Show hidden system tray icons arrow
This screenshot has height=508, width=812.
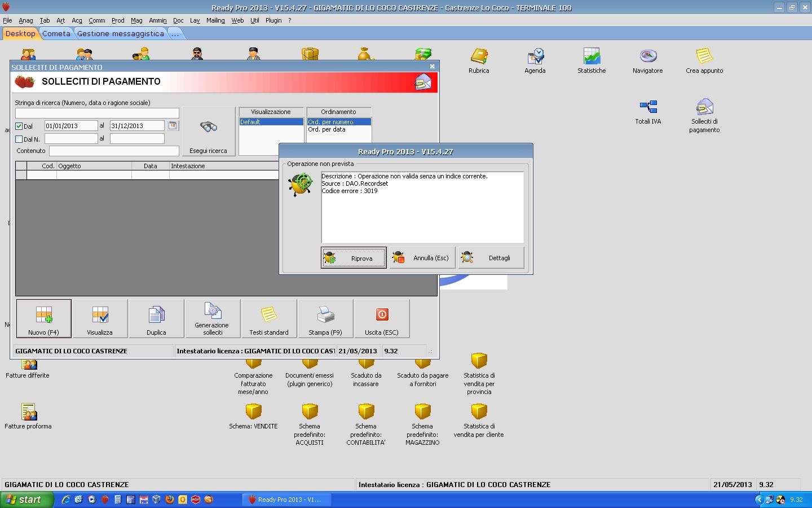click(x=759, y=500)
